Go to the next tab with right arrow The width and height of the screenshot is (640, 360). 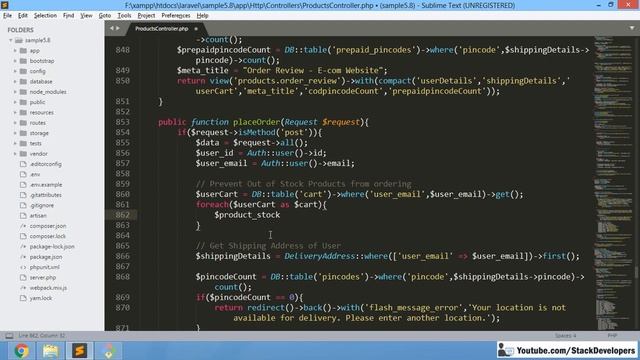click(118, 28)
